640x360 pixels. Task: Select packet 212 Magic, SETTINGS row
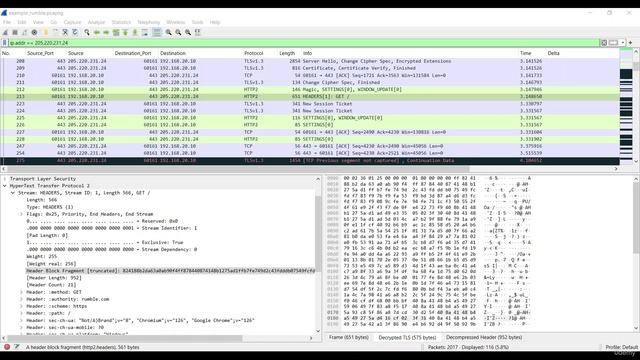point(310,89)
